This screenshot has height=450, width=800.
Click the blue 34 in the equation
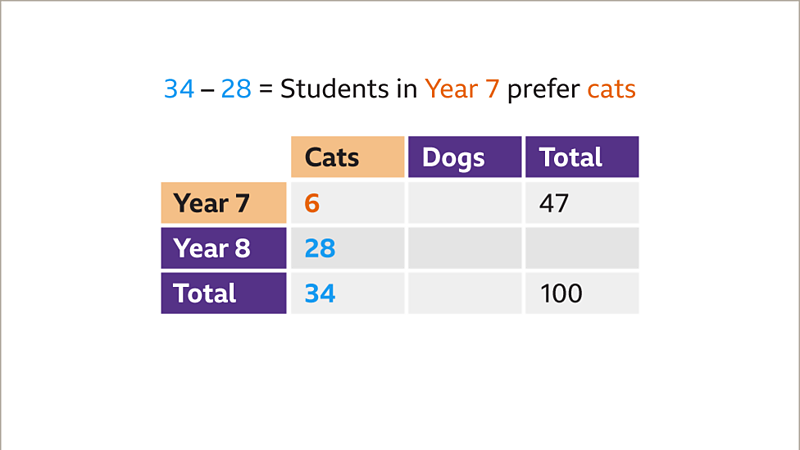[179, 89]
